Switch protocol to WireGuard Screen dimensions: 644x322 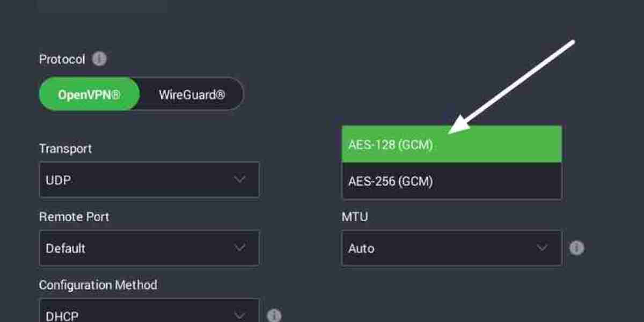pos(191,94)
